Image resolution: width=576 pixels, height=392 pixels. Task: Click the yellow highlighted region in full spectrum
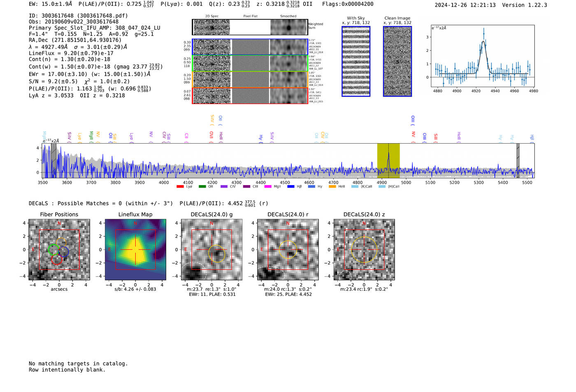pyautogui.click(x=388, y=161)
